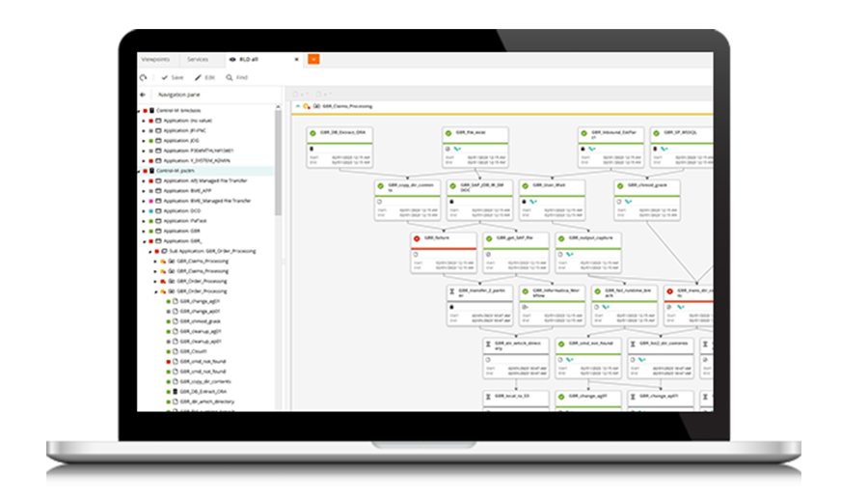Click green check icon on GBR_get_SAP_file job

pyautogui.click(x=489, y=237)
